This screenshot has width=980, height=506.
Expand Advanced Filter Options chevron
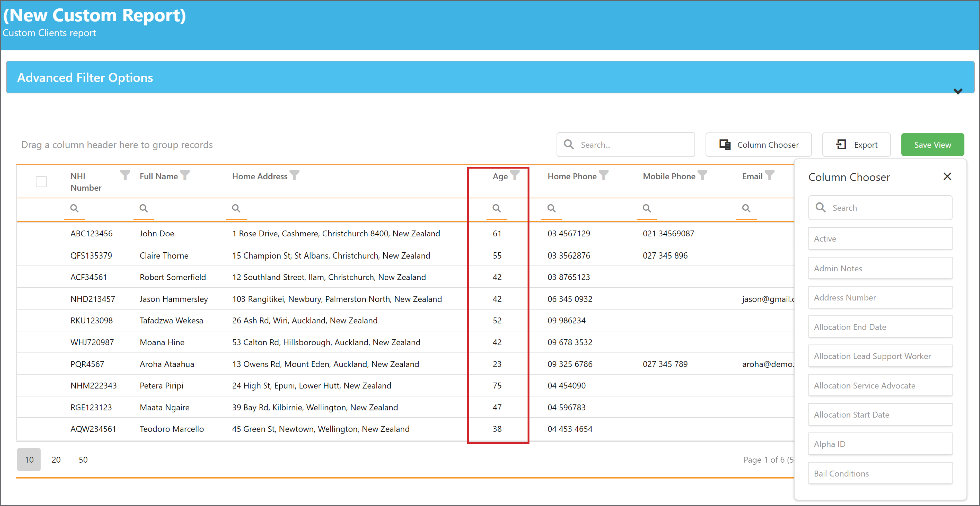[958, 91]
